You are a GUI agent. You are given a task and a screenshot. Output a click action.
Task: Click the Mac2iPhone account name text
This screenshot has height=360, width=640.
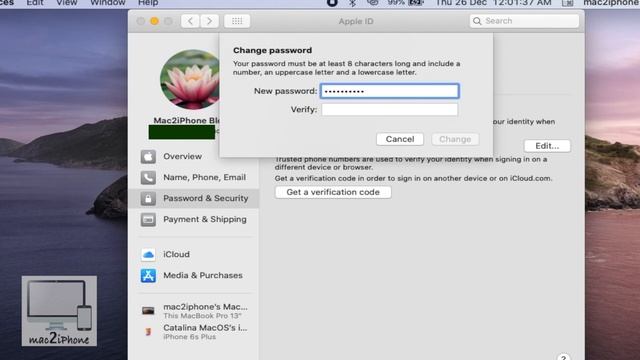pyautogui.click(x=187, y=120)
